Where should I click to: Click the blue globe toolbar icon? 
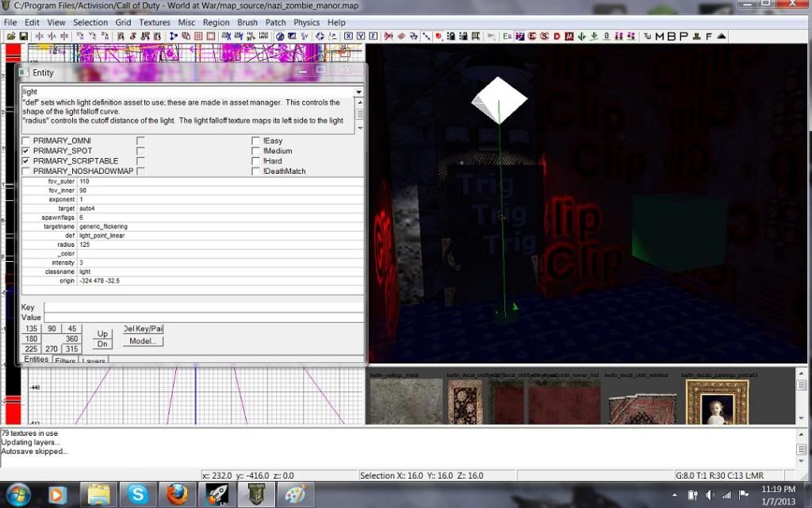280,37
